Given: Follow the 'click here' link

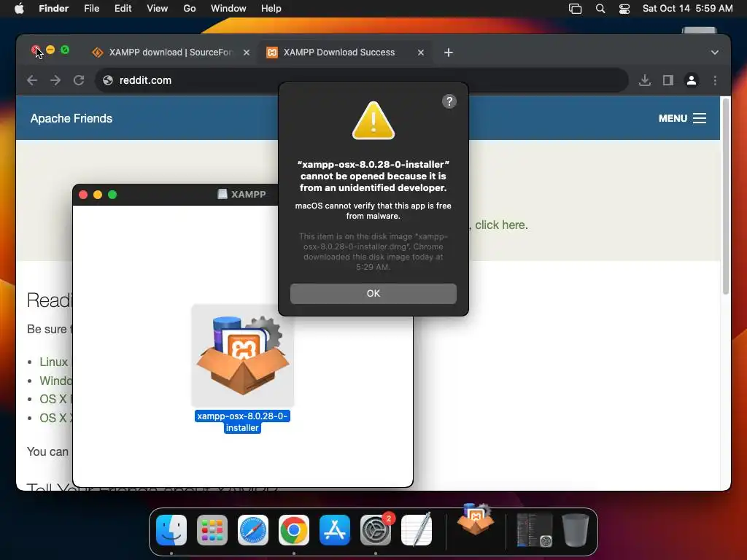Looking at the screenshot, I should tap(500, 225).
